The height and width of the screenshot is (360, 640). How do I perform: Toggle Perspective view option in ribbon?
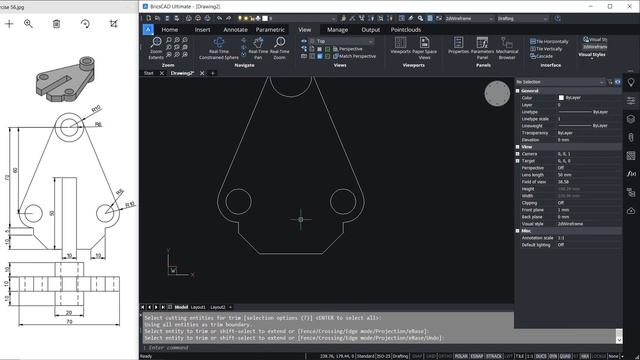(347, 49)
